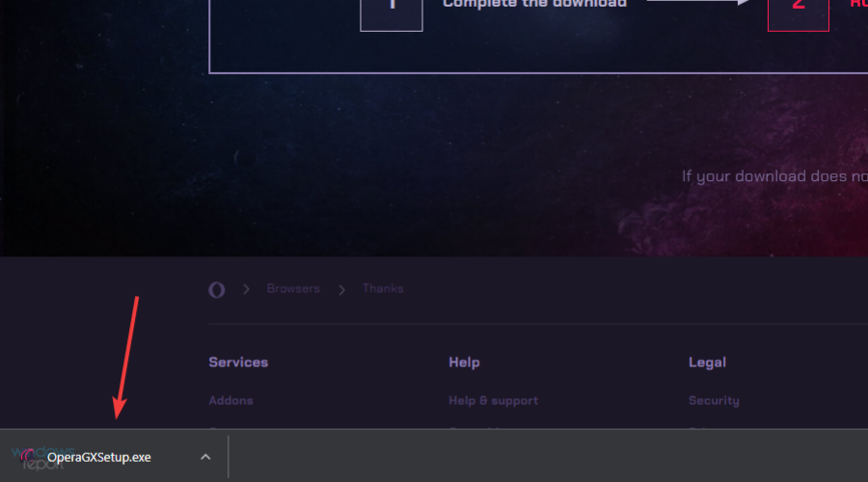868x482 pixels.
Task: Click the Help footer heading
Action: coord(465,361)
